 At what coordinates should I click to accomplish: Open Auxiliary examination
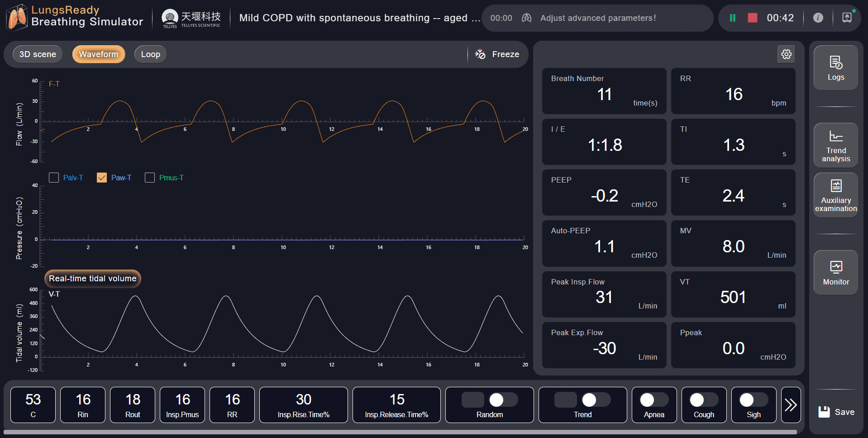(835, 195)
